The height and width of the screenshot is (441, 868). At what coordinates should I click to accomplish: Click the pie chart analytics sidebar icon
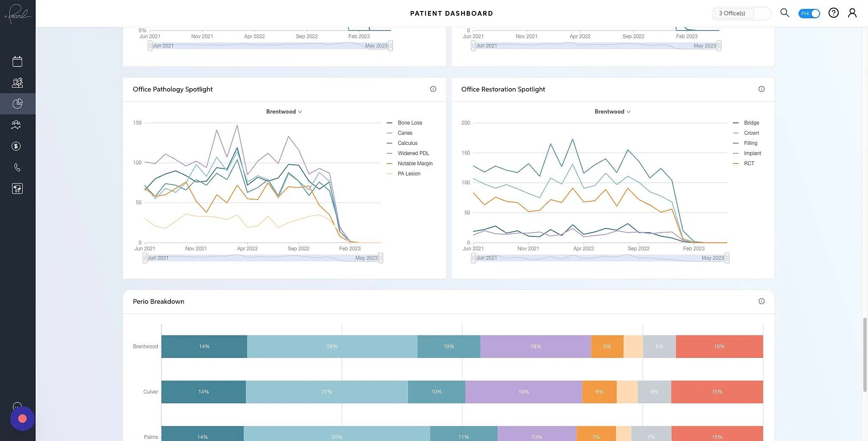(18, 103)
